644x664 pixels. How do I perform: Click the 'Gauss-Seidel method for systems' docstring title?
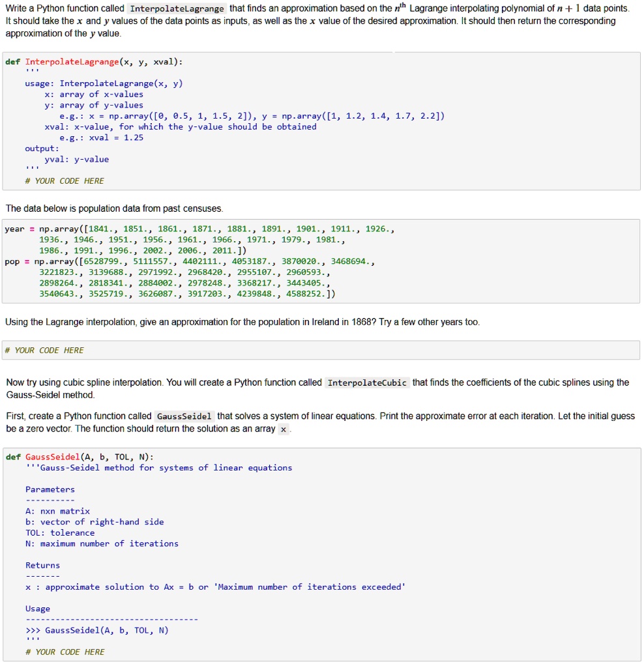(160, 468)
